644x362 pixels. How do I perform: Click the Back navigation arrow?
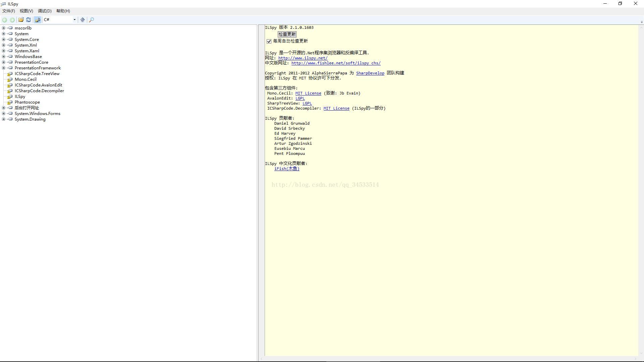pyautogui.click(x=5, y=20)
